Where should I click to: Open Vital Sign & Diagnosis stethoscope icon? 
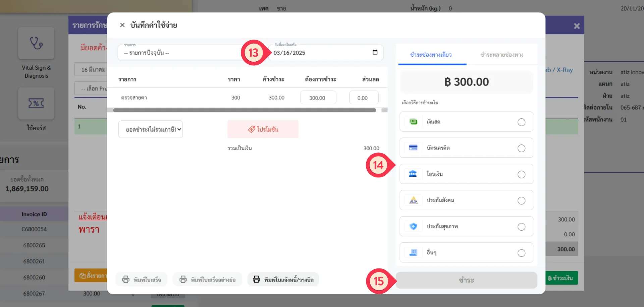pyautogui.click(x=36, y=43)
